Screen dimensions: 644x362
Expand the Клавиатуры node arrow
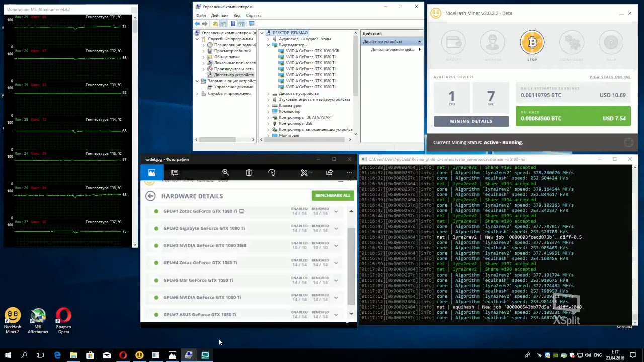pyautogui.click(x=268, y=105)
